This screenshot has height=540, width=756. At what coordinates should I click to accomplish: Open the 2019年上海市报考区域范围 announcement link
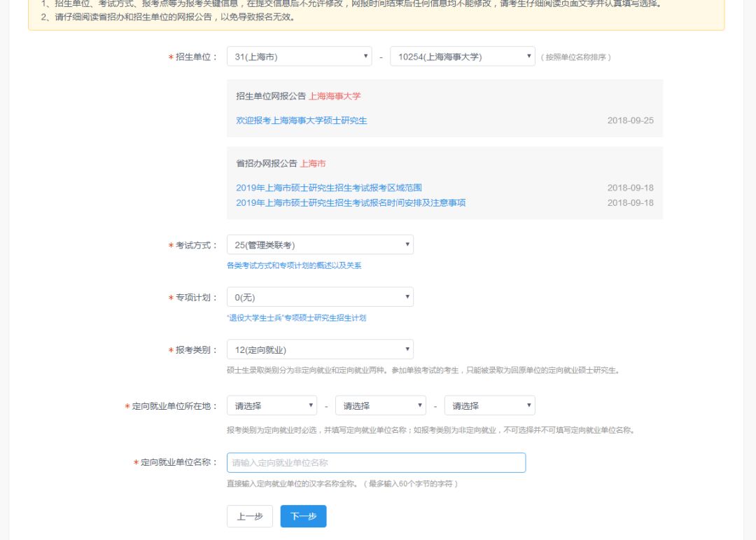tap(328, 188)
